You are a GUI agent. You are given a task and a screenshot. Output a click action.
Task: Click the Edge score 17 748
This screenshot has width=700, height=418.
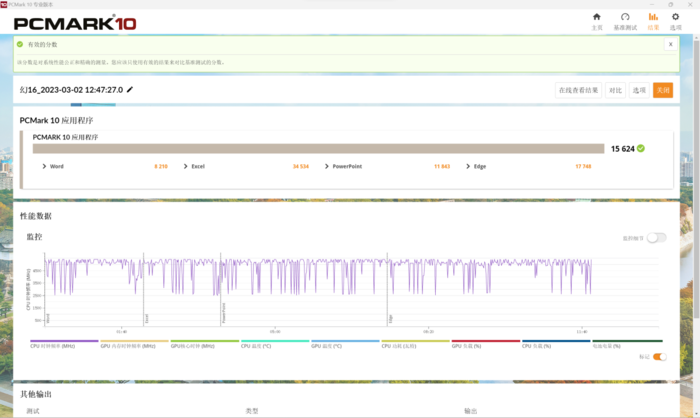[x=583, y=166]
